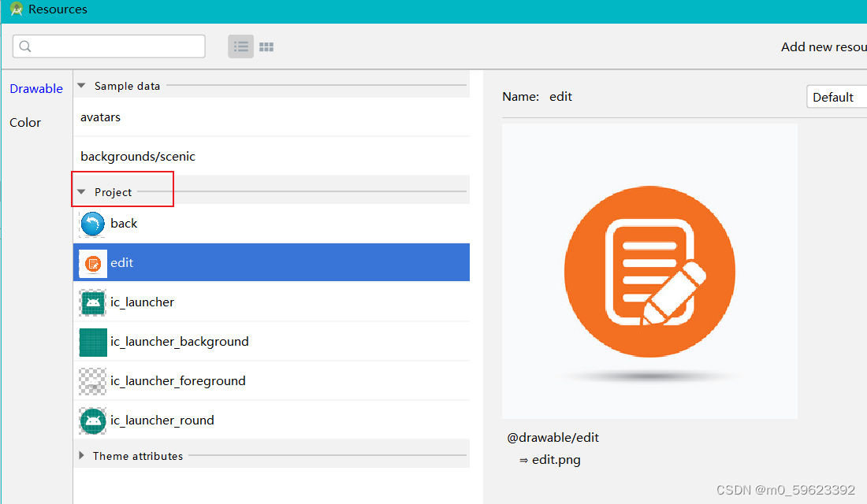Click the ic_launcher_foreground checkered icon
Viewport: 867px width, 504px height.
tap(92, 381)
